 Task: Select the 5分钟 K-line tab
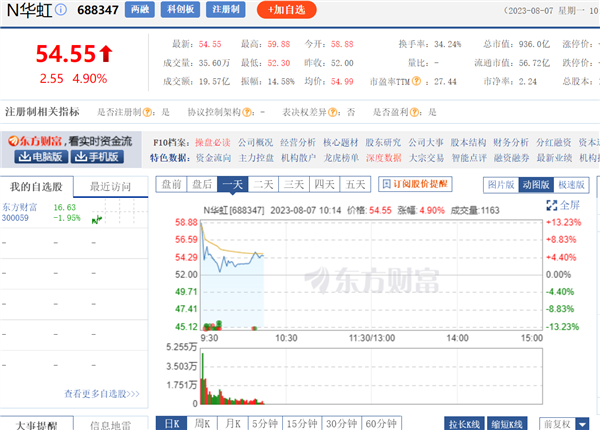tap(265, 423)
